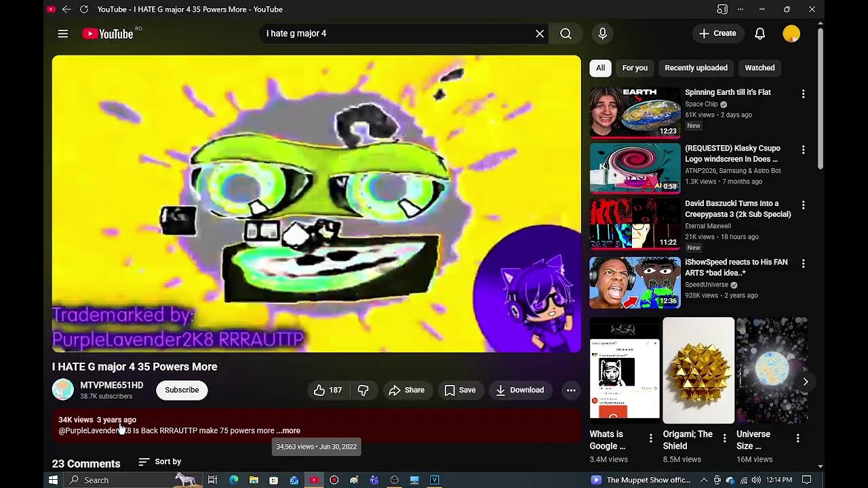Screen dimensions: 868x488
Task: Open the account avatar menu
Action: (791, 33)
